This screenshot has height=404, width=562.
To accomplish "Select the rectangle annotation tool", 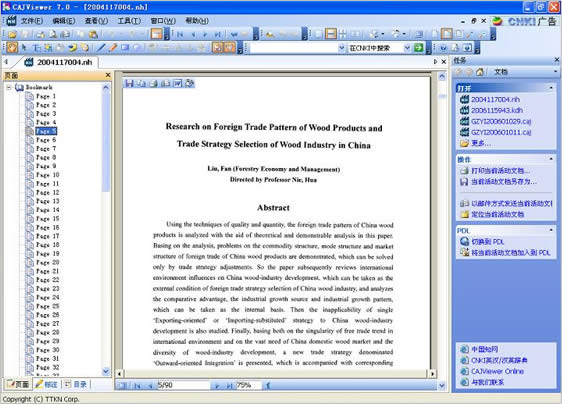I will click(x=125, y=47).
